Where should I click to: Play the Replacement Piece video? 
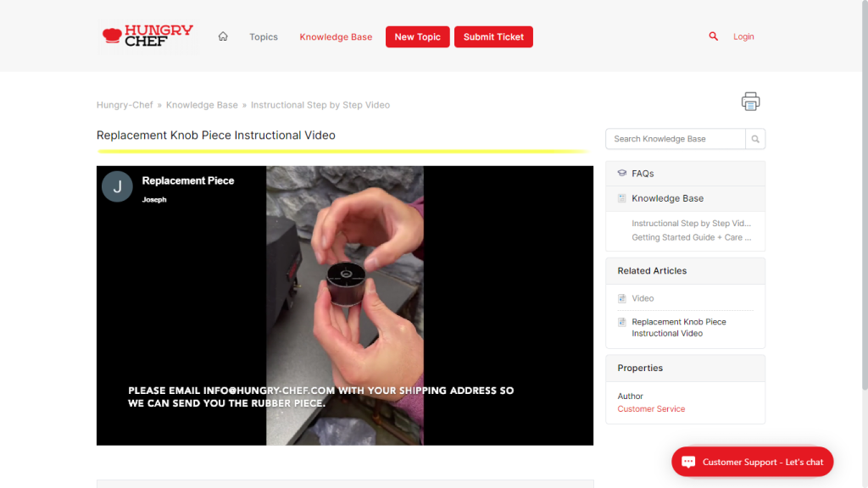345,305
